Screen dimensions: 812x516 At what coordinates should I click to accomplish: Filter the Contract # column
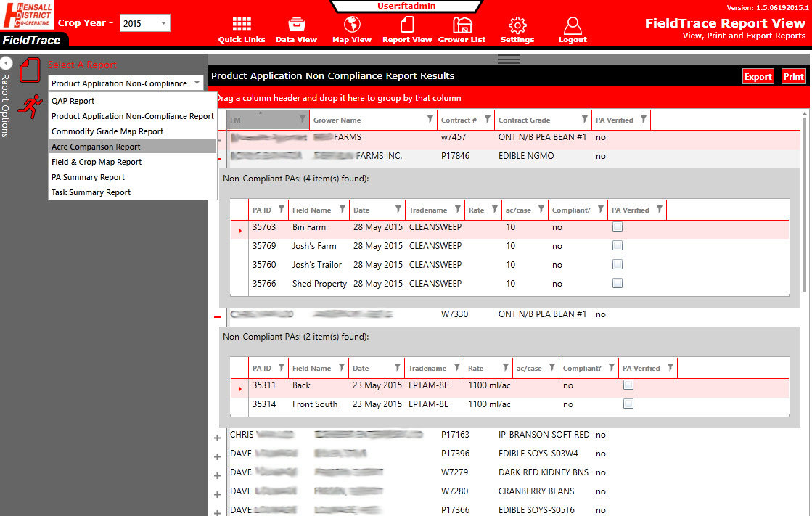click(488, 120)
